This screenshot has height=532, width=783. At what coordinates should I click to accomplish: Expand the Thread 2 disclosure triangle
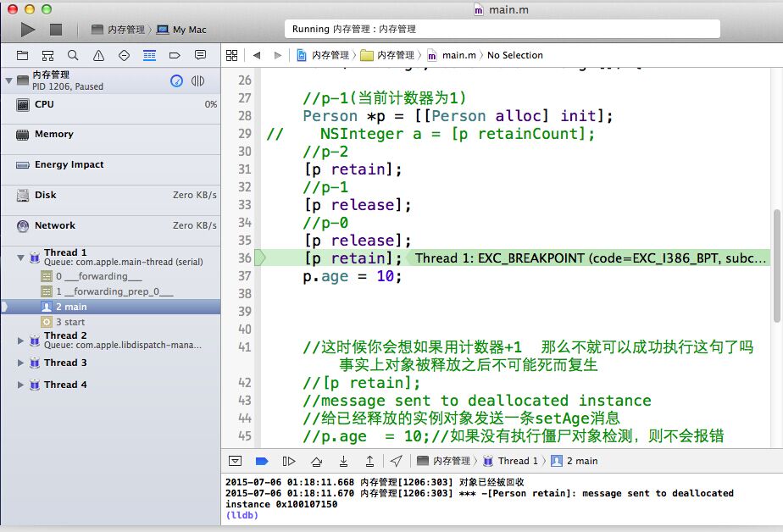click(x=20, y=341)
